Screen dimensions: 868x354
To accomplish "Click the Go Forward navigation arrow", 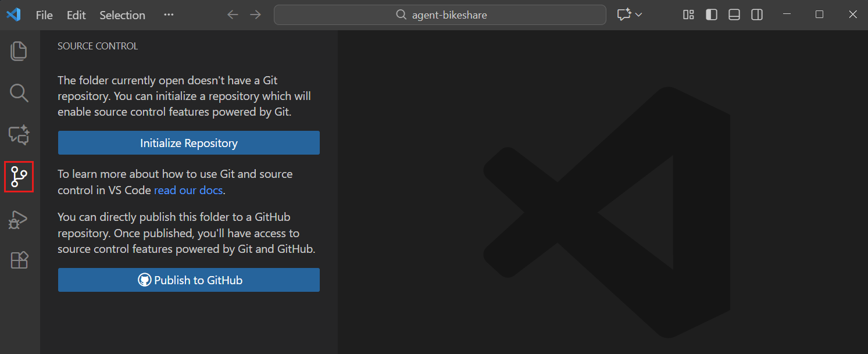I will pyautogui.click(x=255, y=15).
